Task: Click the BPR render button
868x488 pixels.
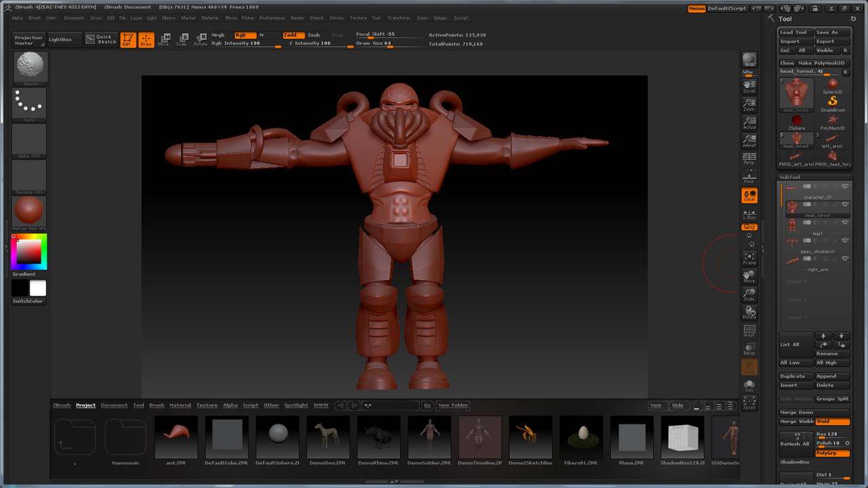Action: [x=749, y=60]
